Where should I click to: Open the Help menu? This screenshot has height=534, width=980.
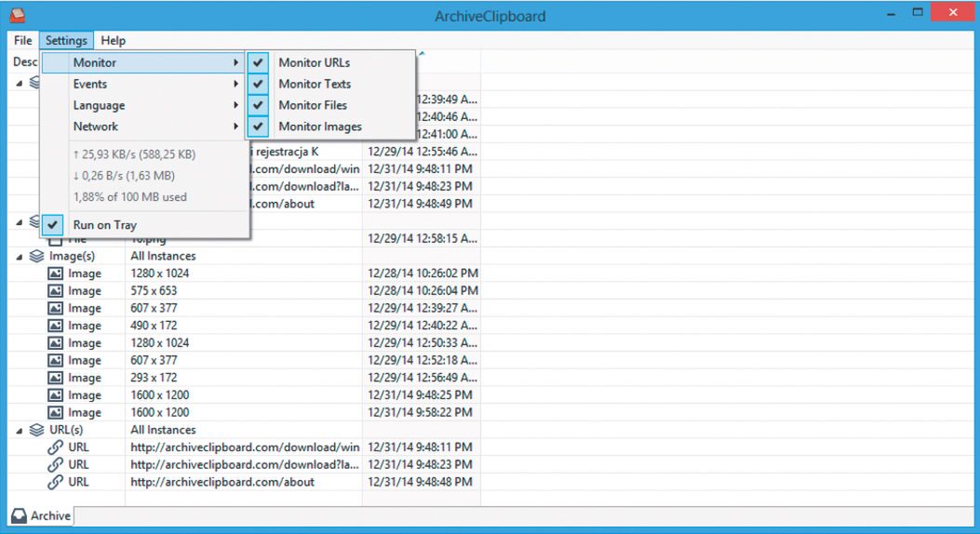pyautogui.click(x=114, y=40)
